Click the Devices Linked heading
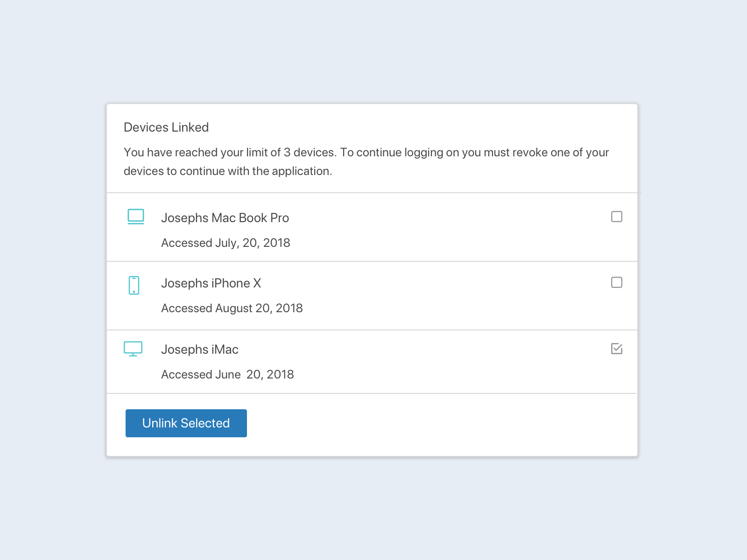This screenshot has height=560, width=747. pyautogui.click(x=166, y=127)
